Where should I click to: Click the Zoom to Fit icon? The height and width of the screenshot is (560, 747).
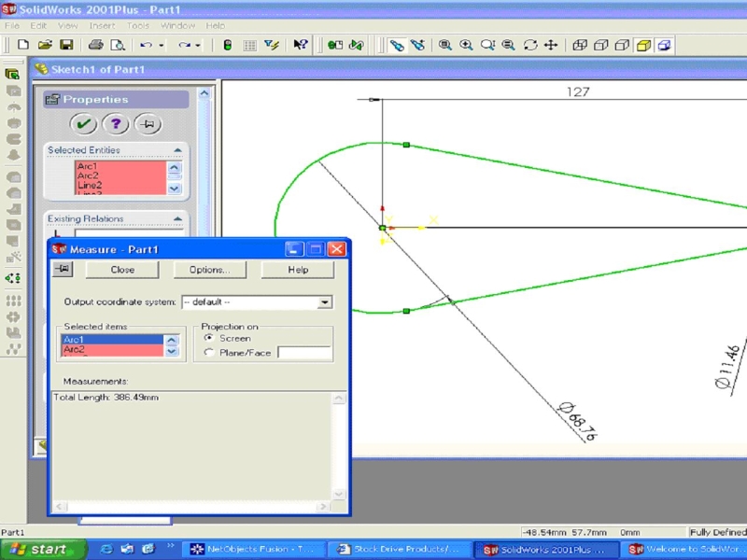click(x=445, y=45)
